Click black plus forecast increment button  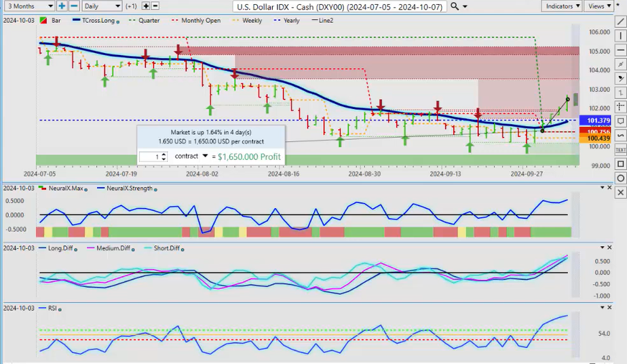(x=146, y=6)
